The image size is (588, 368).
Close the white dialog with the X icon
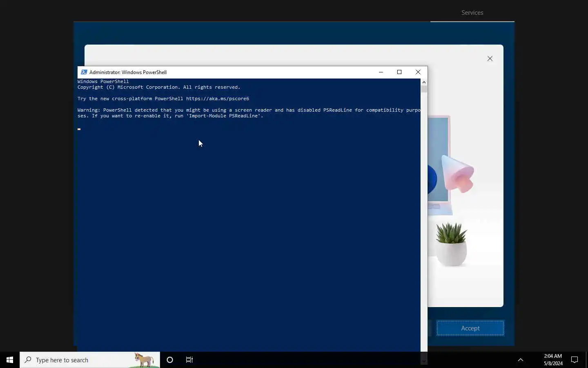[490, 58]
